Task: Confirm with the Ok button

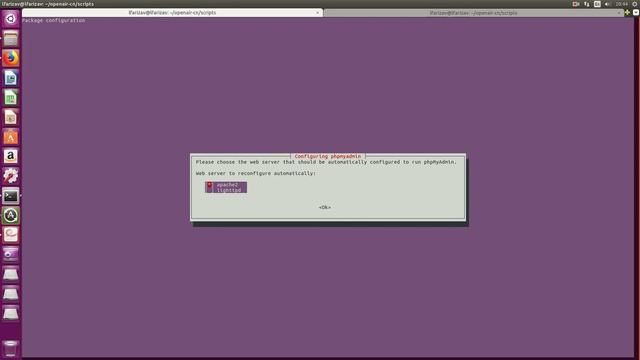Action: pos(324,207)
